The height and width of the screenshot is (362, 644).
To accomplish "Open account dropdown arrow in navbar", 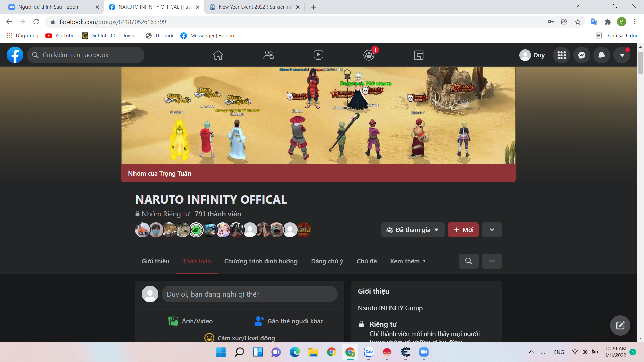I will [622, 55].
